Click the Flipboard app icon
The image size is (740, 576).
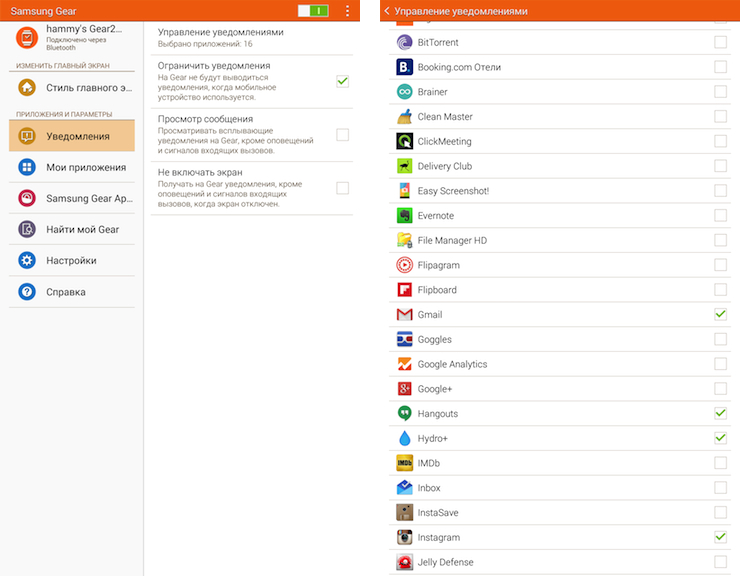pos(404,290)
